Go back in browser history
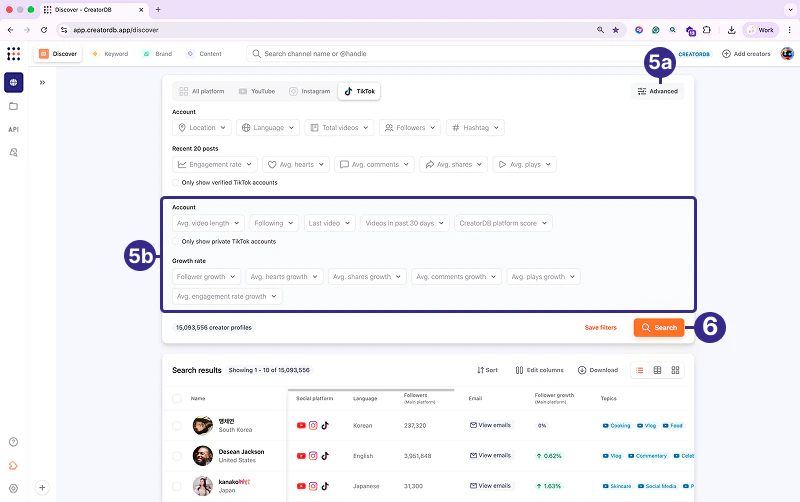Image resolution: width=800 pixels, height=502 pixels. pos(11,30)
